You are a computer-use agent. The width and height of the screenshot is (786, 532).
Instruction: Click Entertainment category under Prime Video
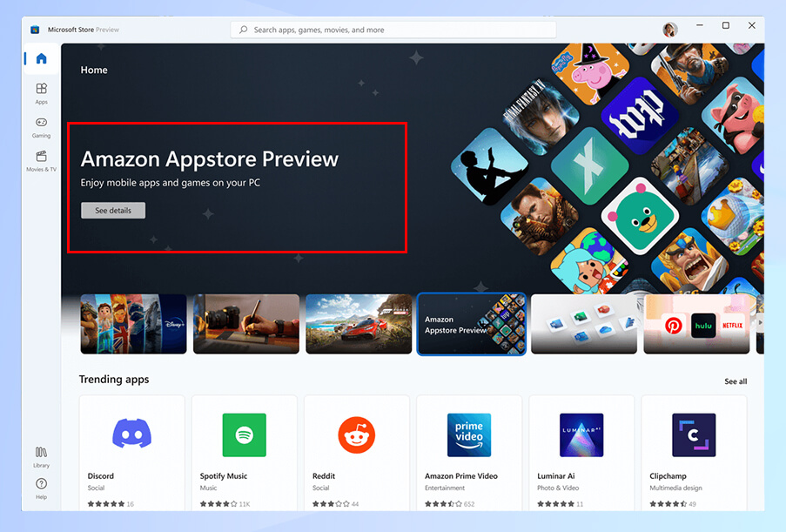(445, 488)
